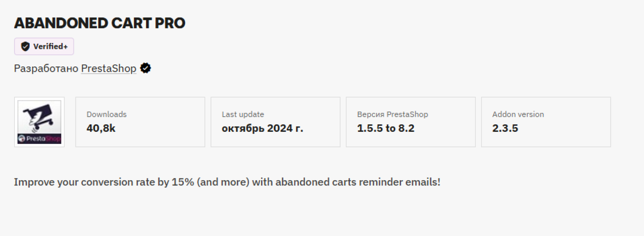Click the "1.5.5 to 8.2" compatibility value
The image size is (644, 236).
pos(386,128)
